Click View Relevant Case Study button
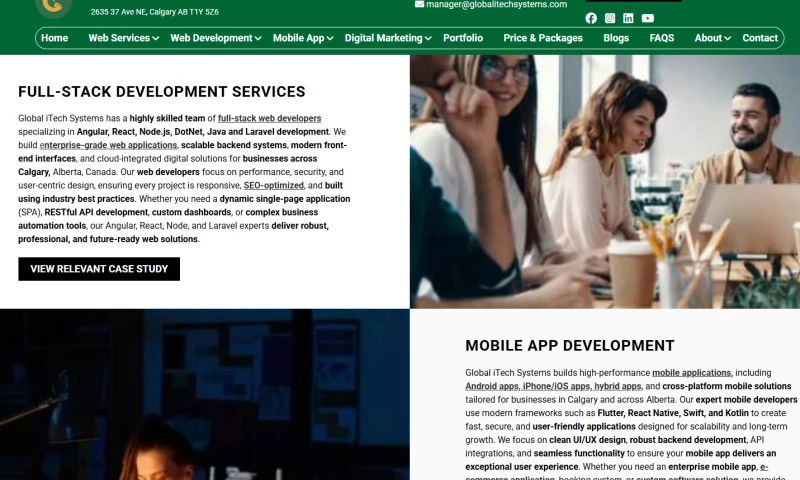The width and height of the screenshot is (800, 480). [x=99, y=269]
